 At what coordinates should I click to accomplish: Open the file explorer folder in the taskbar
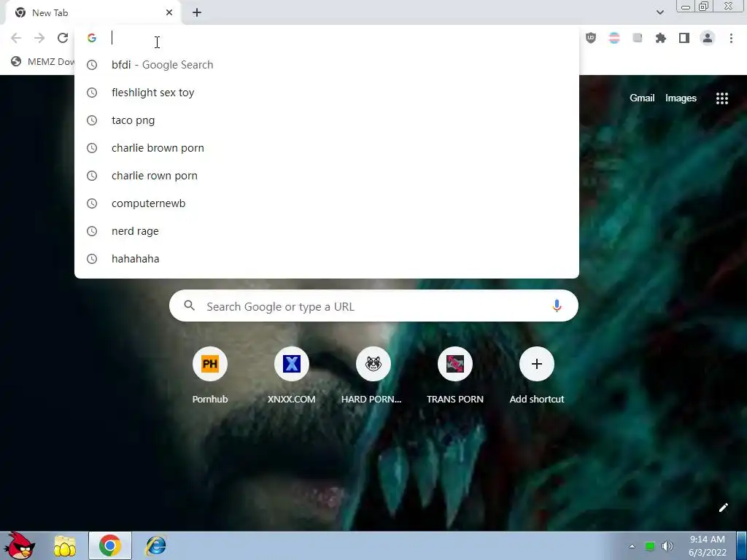pos(65,546)
